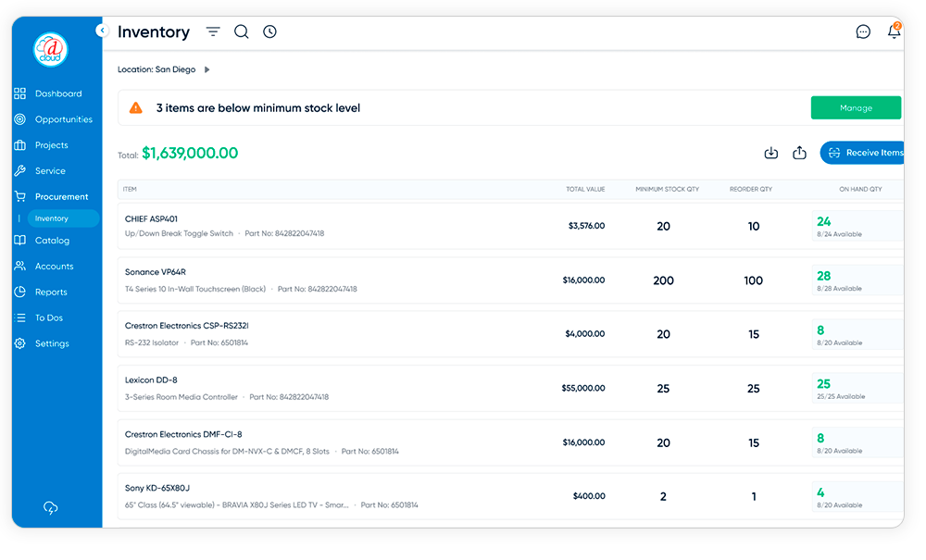Open Dashboard in the sidebar

coord(57,93)
